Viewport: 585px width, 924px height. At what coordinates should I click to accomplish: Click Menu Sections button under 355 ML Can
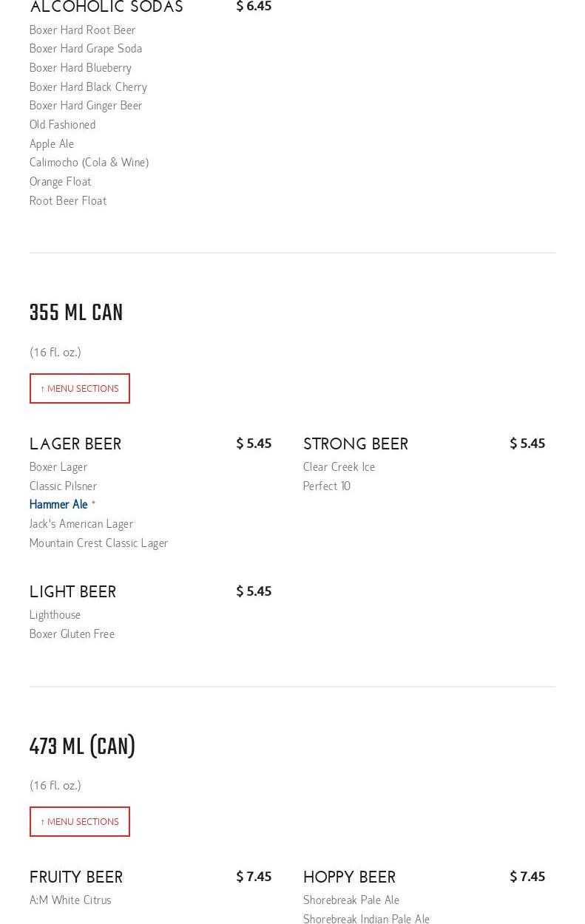(80, 388)
